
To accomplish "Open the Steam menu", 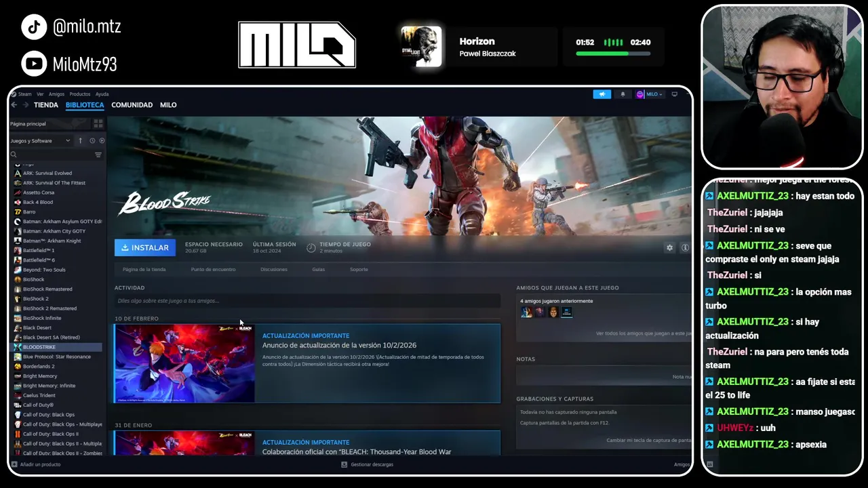I will tap(24, 94).
